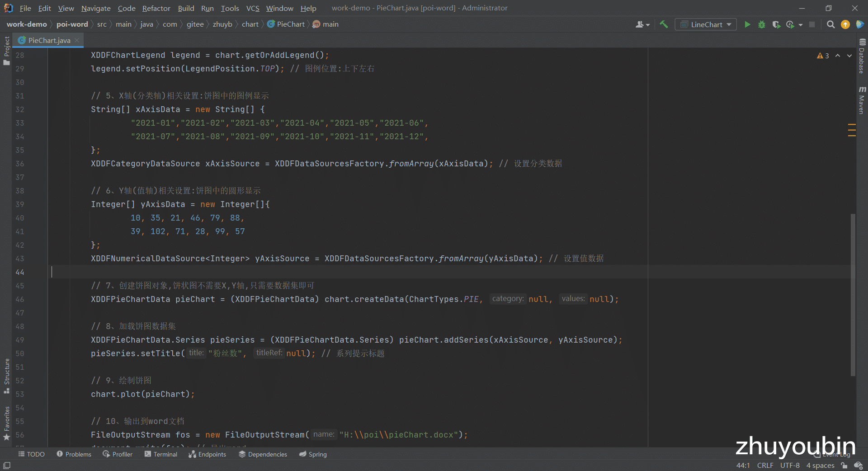This screenshot has height=471, width=868.
Task: Build the project with the hammer icon
Action: [x=664, y=24]
